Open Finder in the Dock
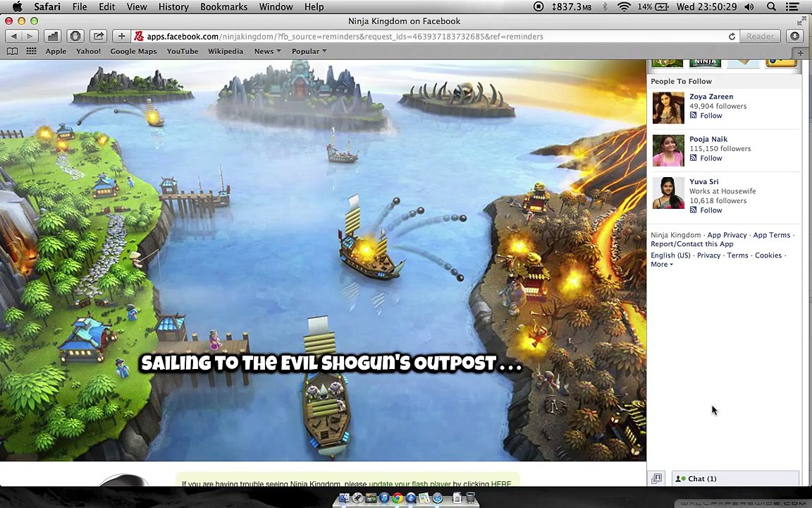812x508 pixels. tap(343, 498)
